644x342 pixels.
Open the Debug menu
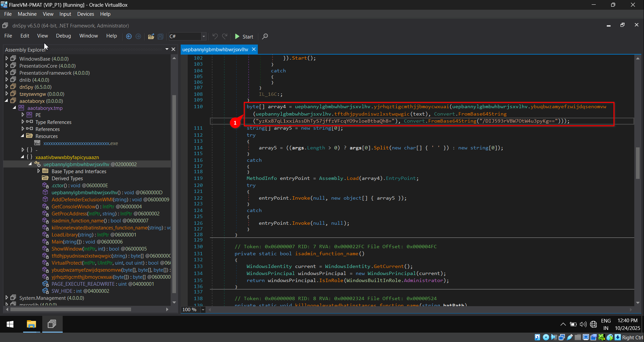coord(63,36)
